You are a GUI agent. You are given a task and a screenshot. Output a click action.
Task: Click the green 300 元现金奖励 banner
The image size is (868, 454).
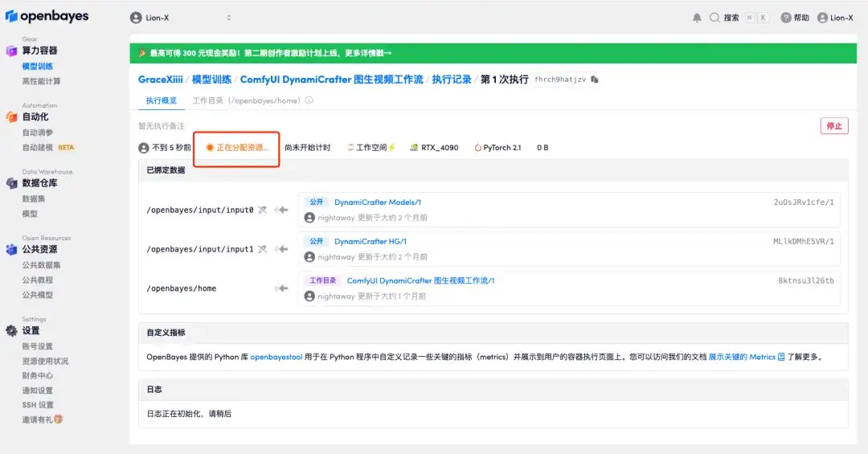(x=493, y=53)
